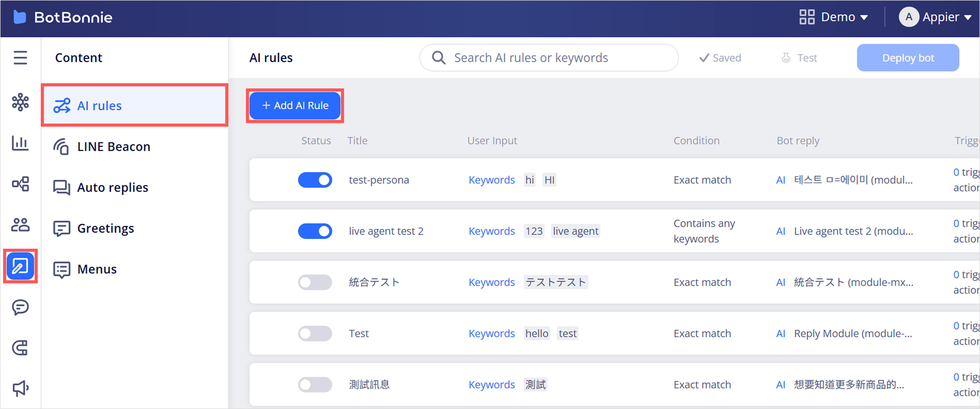Image resolution: width=980 pixels, height=409 pixels.
Task: Click the search magnifier icon
Action: point(438,58)
